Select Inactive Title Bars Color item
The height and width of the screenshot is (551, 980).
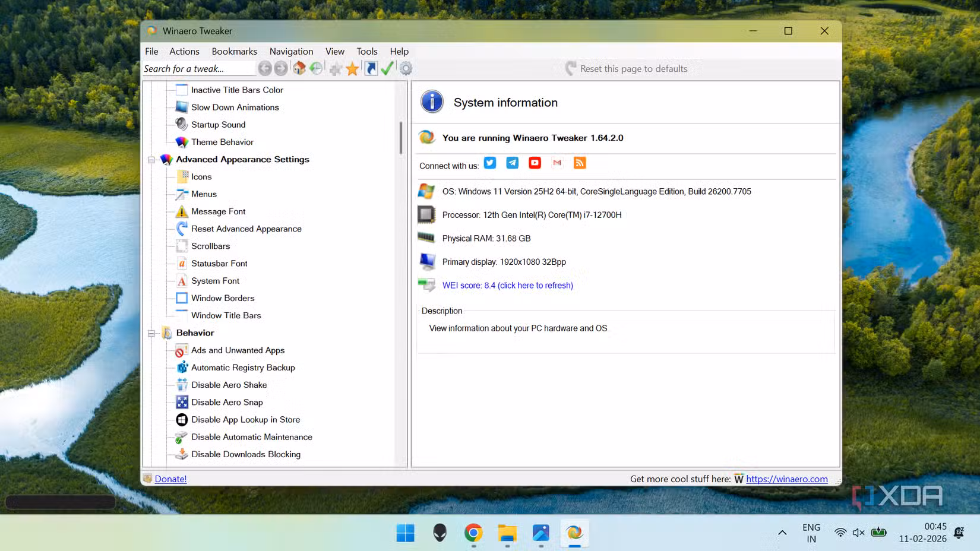point(237,90)
